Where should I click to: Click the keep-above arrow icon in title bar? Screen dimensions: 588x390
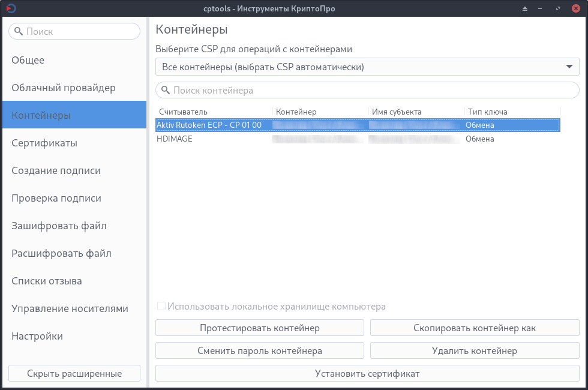coord(525,8)
